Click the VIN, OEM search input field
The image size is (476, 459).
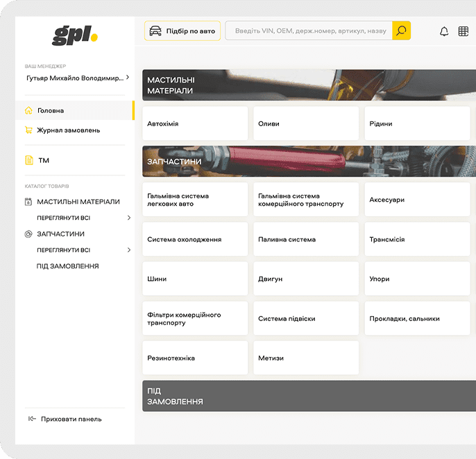click(x=309, y=31)
